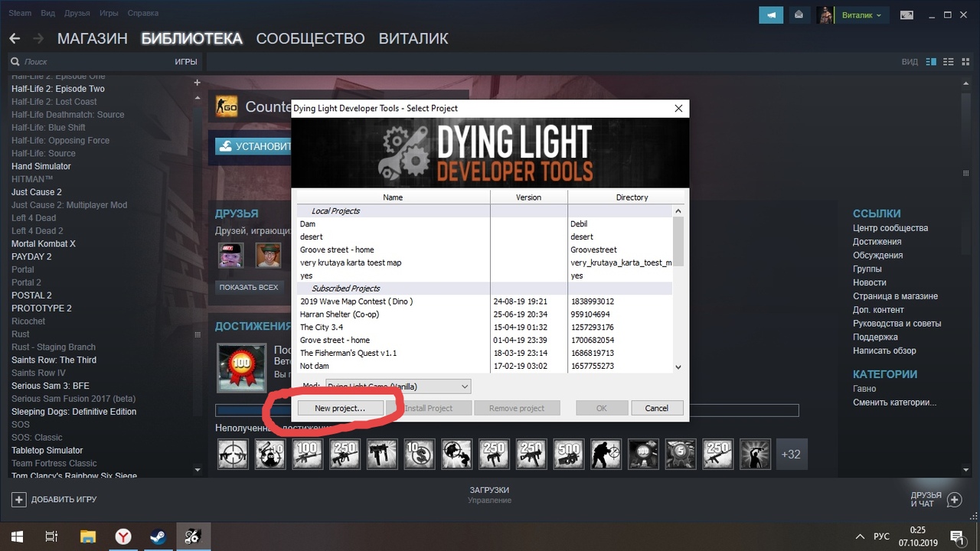Viewport: 980px width, 551px height.
Task: Open Yandex Browser from the taskbar
Action: pyautogui.click(x=122, y=536)
